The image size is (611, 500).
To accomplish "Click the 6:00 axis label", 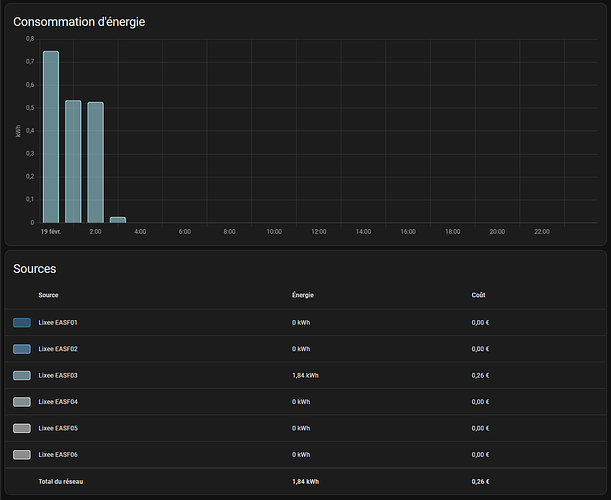I will tap(185, 232).
